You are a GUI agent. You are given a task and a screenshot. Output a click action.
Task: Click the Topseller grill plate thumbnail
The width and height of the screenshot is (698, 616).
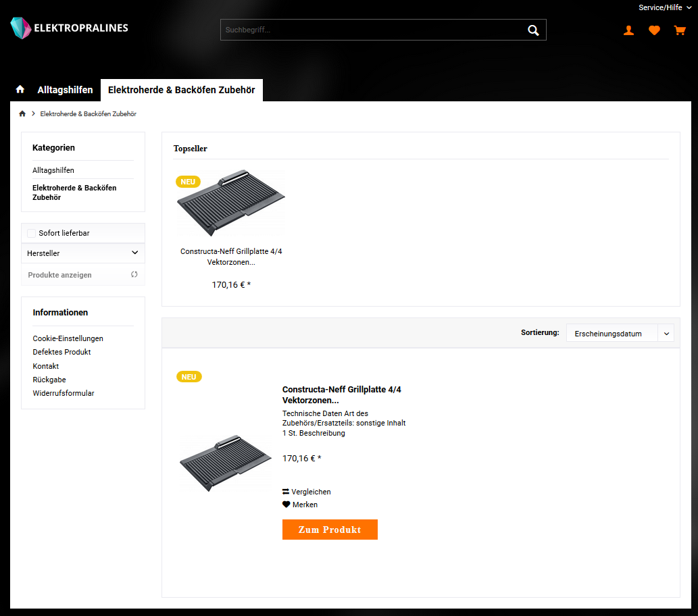click(x=230, y=203)
